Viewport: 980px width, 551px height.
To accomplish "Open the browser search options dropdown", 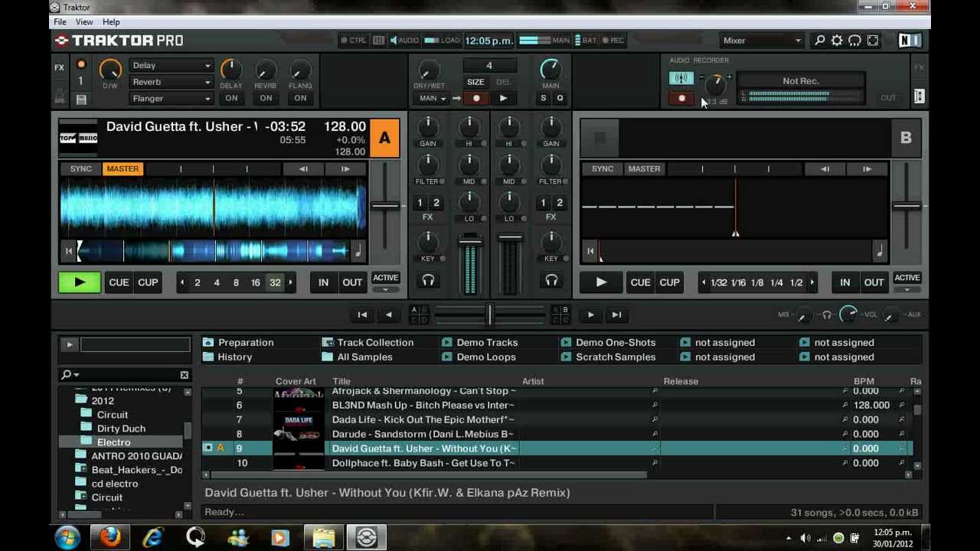I will point(70,375).
